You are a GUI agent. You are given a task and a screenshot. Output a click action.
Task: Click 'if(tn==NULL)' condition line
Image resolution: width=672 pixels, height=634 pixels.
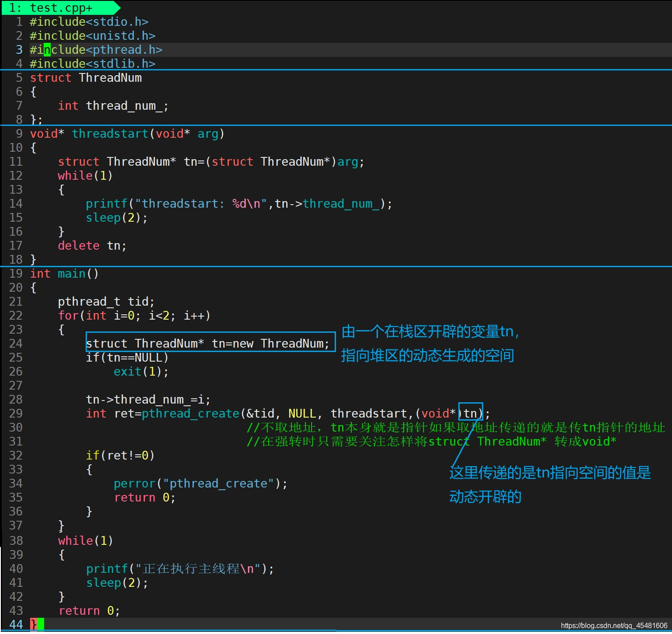coord(127,358)
